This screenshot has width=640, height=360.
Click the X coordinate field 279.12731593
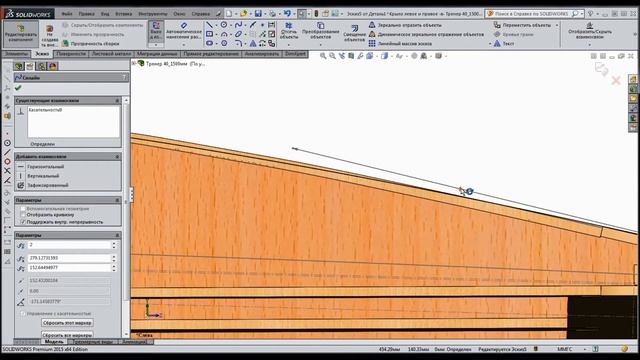tap(69, 258)
